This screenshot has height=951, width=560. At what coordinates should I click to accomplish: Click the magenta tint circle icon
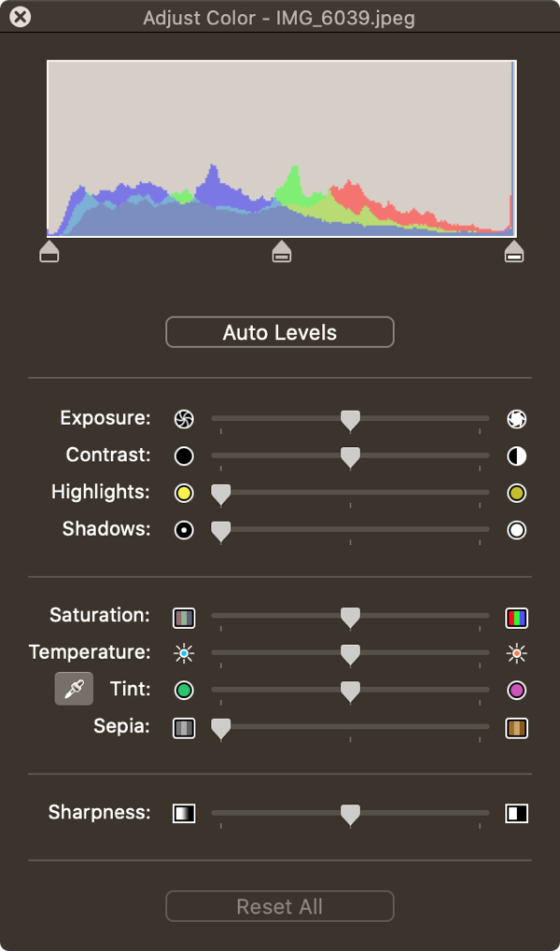click(516, 691)
